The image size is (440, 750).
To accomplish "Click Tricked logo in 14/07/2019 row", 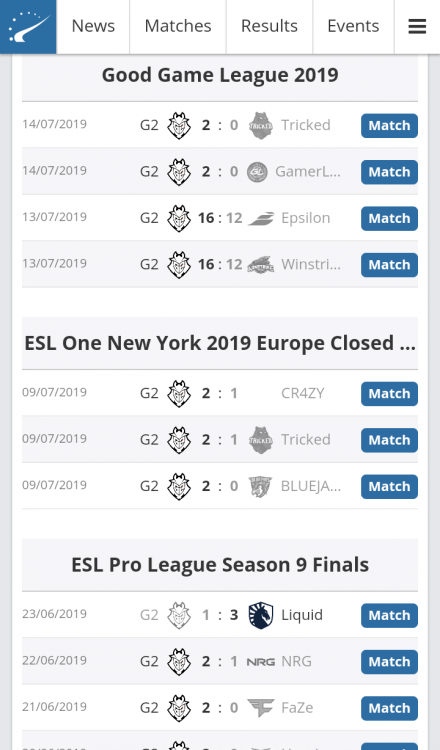I will pyautogui.click(x=261, y=125).
